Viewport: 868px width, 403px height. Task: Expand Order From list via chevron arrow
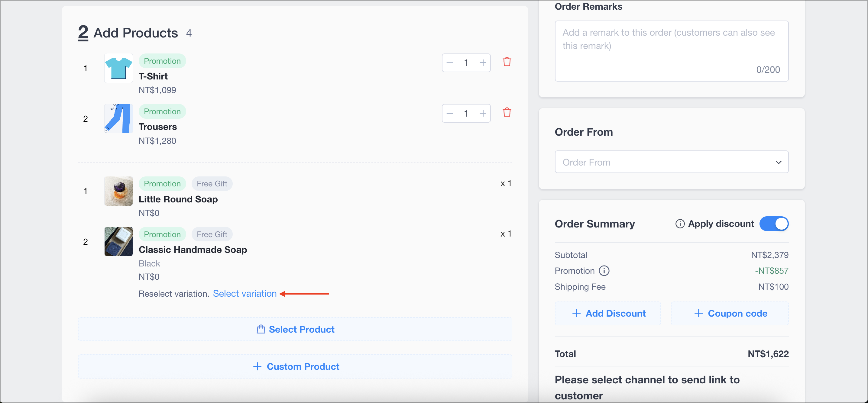(x=778, y=162)
